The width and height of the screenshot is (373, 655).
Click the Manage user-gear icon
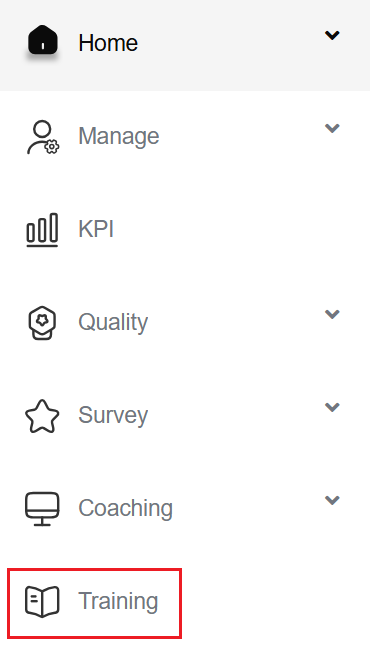point(43,137)
